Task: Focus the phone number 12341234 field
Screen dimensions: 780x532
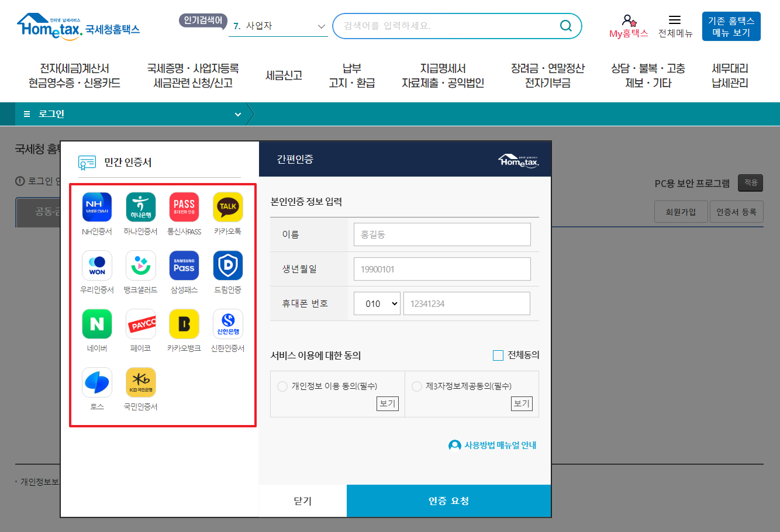Action: tap(467, 303)
